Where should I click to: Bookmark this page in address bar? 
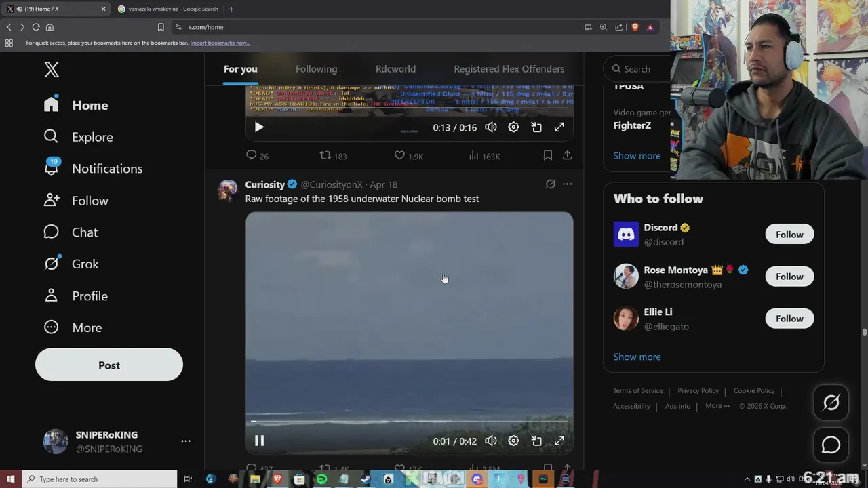click(161, 27)
